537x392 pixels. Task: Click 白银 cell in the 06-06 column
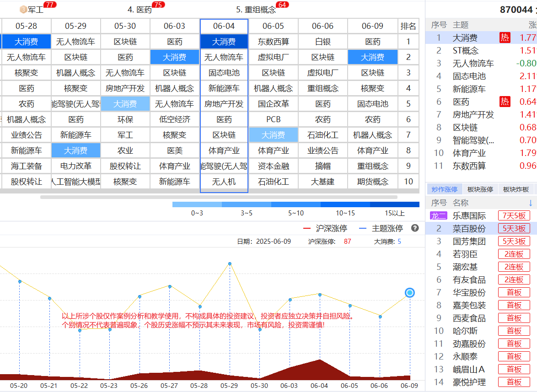pyautogui.click(x=323, y=42)
